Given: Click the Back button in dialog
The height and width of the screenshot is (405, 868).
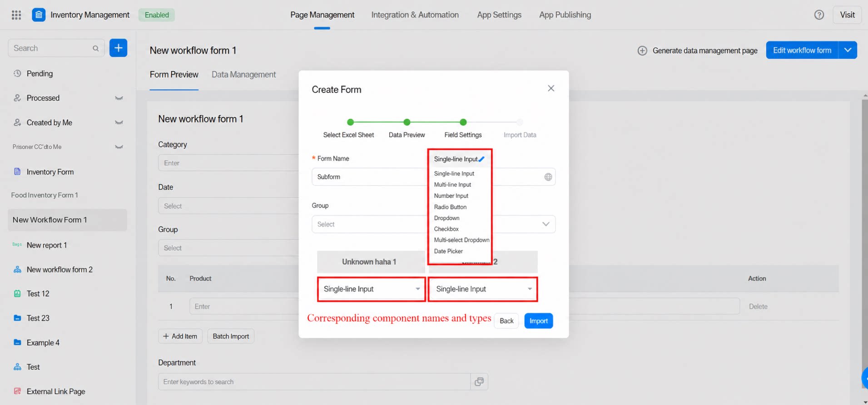Looking at the screenshot, I should 506,321.
